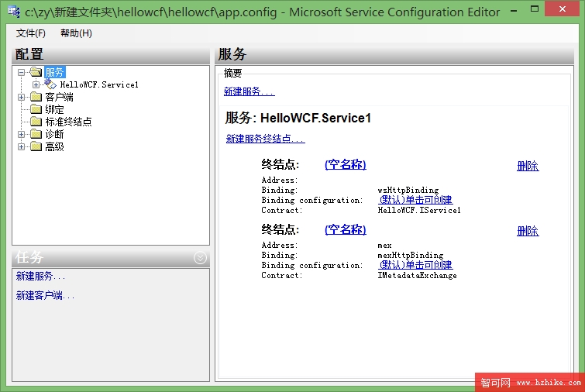Click the 高级 folder icon
The image size is (585, 392).
pos(36,146)
